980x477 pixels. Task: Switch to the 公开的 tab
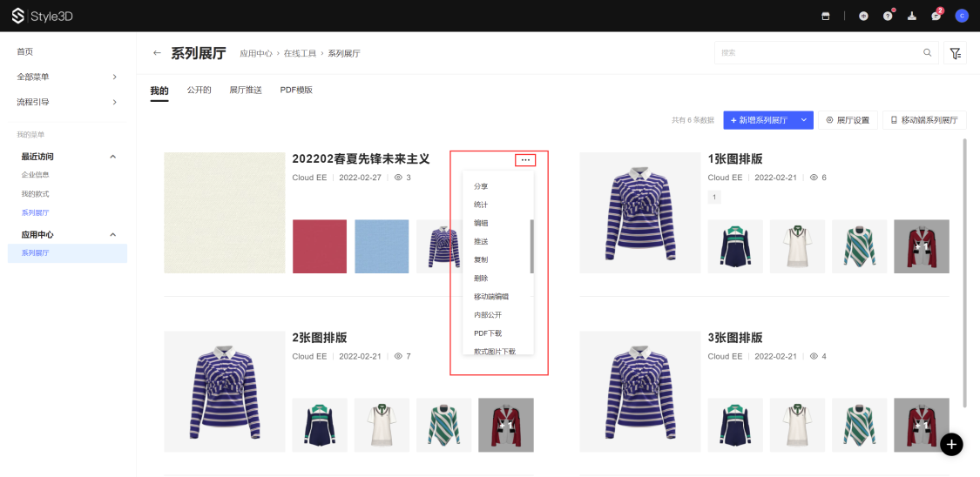pyautogui.click(x=199, y=90)
